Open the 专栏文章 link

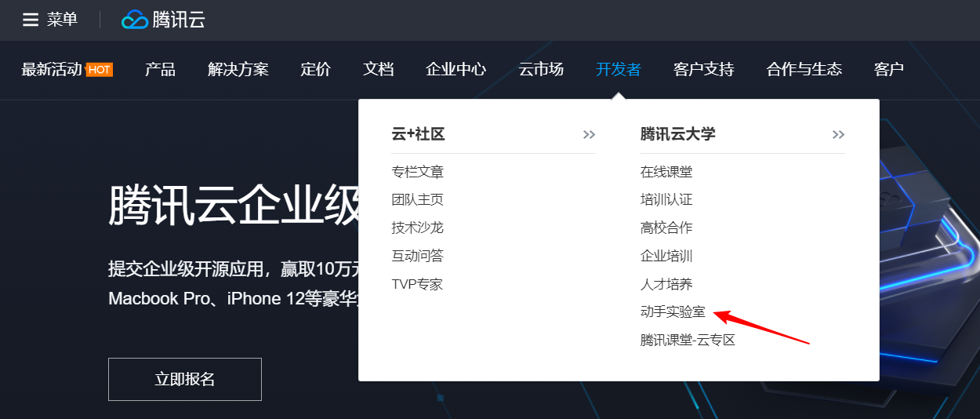[x=418, y=172]
